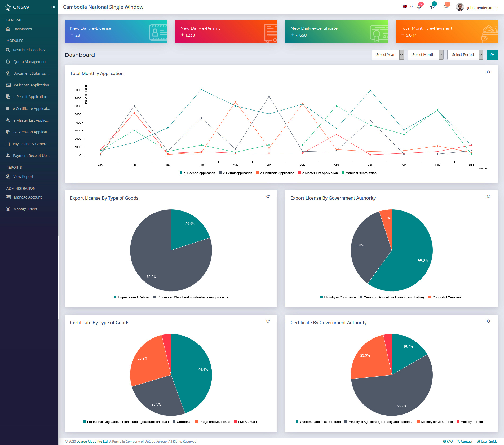Click the CNSW logo icon

8,7
